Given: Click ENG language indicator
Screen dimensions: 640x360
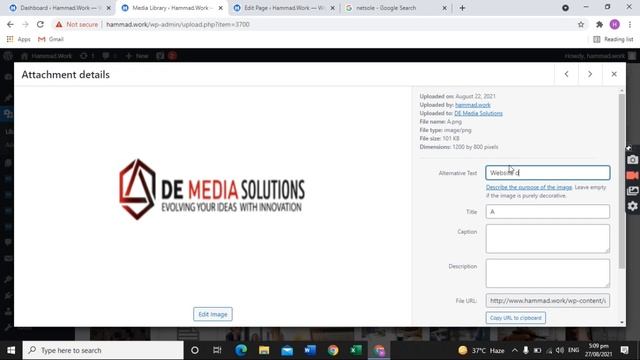Looking at the screenshot, I should point(573,350).
